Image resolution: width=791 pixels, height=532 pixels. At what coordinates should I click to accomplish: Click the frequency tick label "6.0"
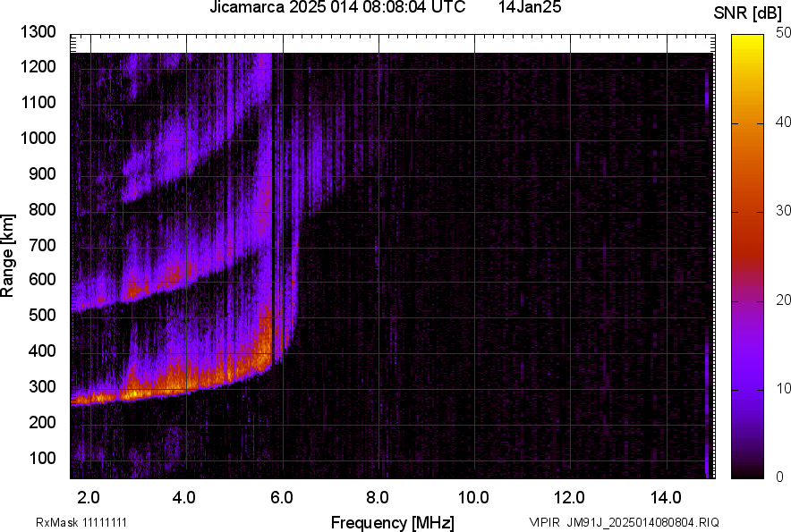pyautogui.click(x=282, y=498)
